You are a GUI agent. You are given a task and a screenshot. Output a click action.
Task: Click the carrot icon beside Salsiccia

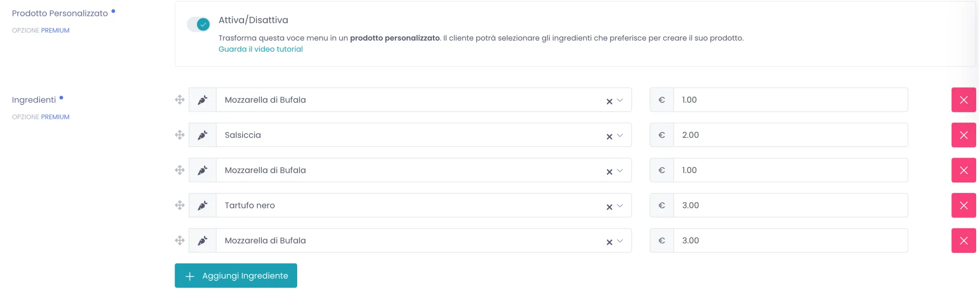coord(203,135)
